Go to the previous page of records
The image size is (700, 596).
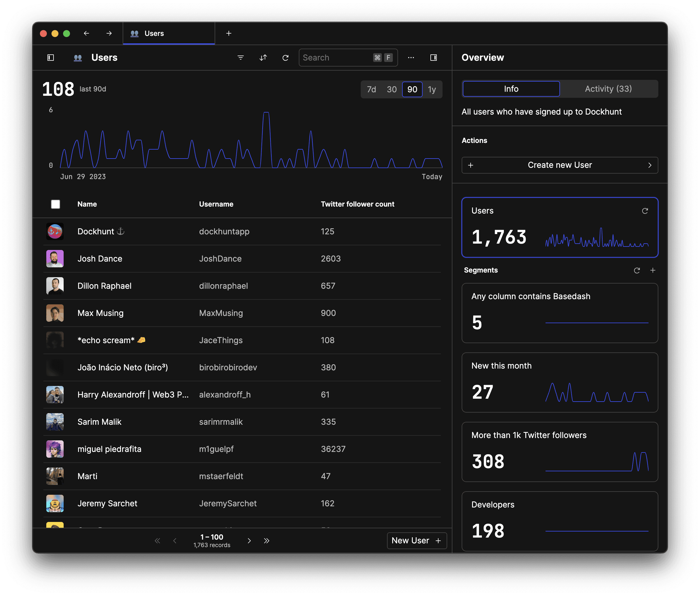pyautogui.click(x=175, y=540)
